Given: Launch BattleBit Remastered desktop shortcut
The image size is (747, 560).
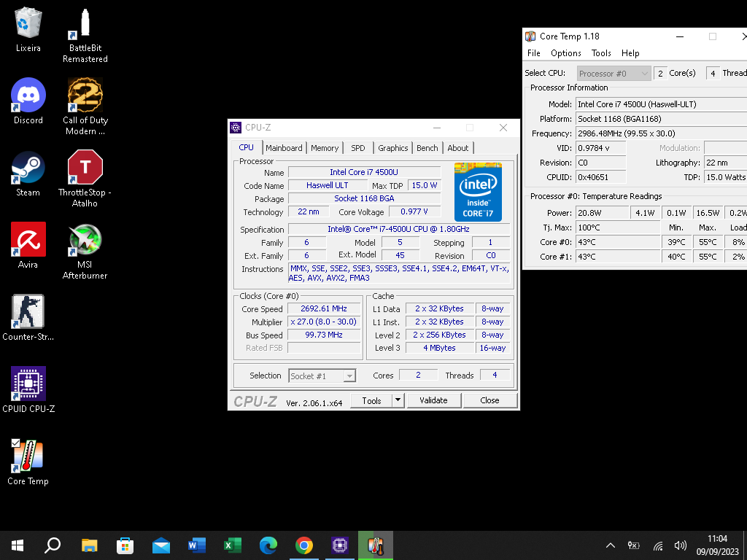Looking at the screenshot, I should point(85,36).
